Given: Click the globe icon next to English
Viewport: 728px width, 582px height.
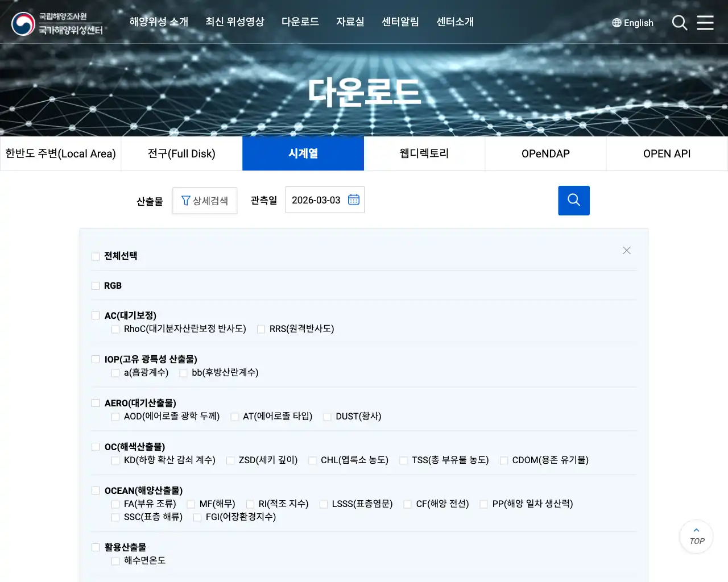Looking at the screenshot, I should click(x=616, y=23).
